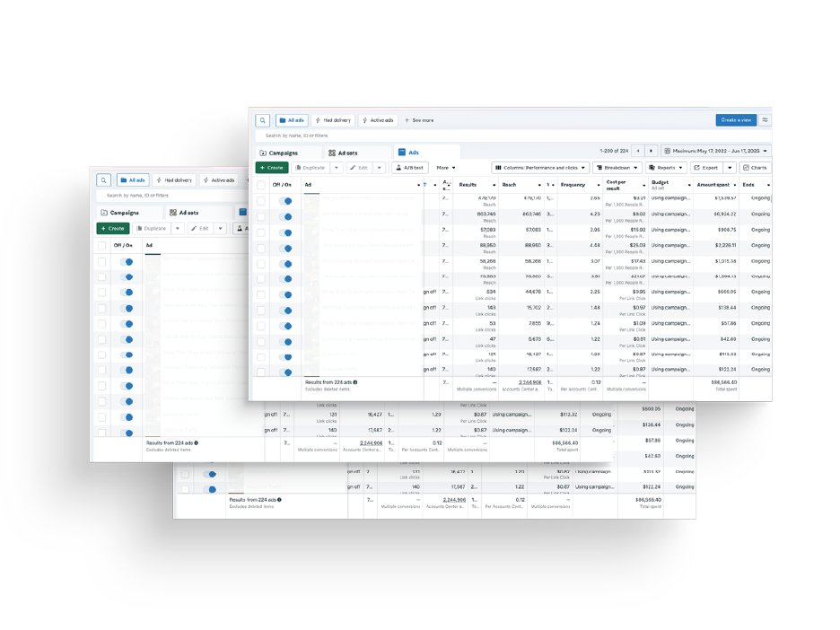This screenshot has width=840, height=630.
Task: Click the See more plus option
Action: (x=419, y=120)
